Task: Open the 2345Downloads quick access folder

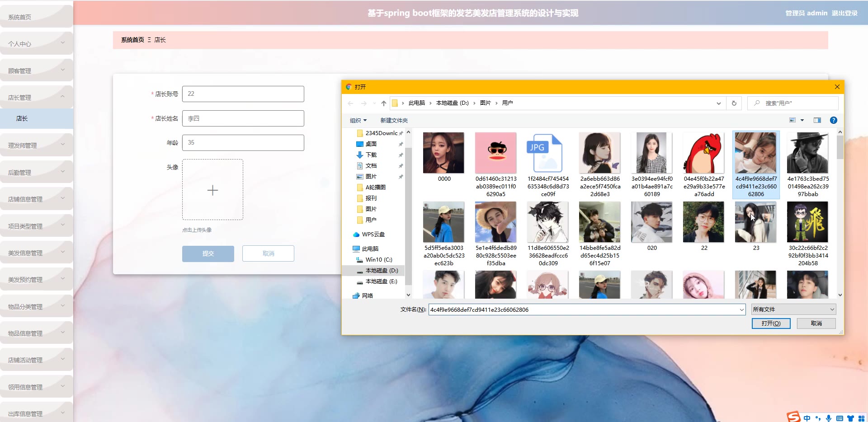Action: pos(377,133)
